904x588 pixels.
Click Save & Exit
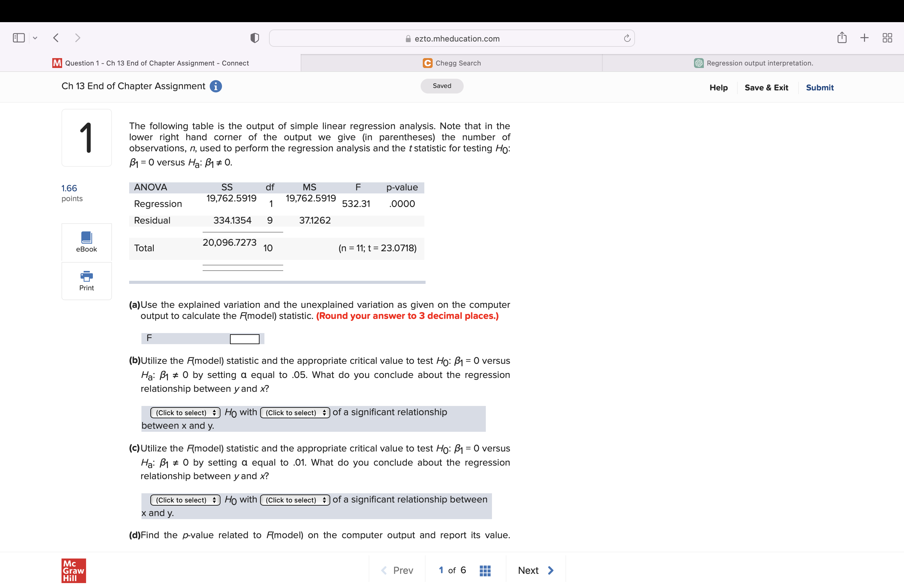(766, 88)
